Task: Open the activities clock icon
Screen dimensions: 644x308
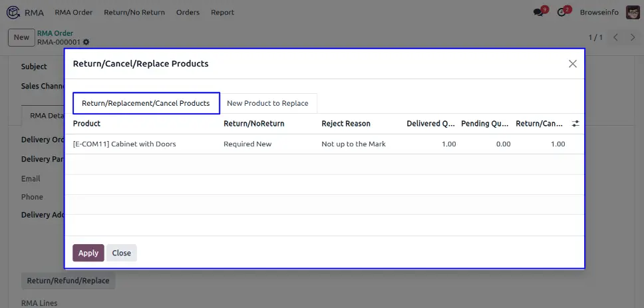Action: coord(562,12)
